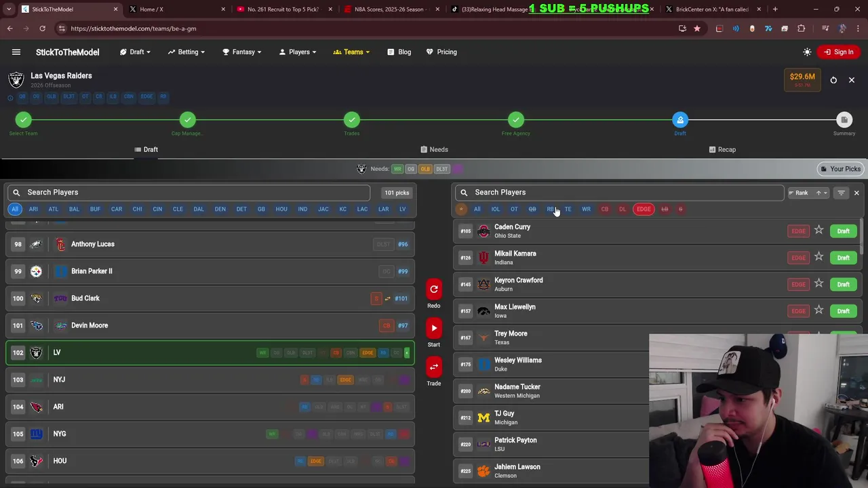Click the Sign In button
868x488 pixels.
pos(839,52)
